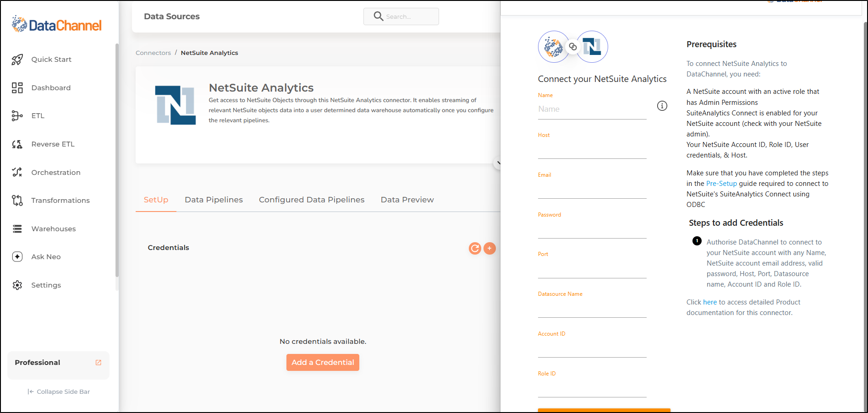
Task: Collapse Side Bar
Action: pyautogui.click(x=59, y=391)
